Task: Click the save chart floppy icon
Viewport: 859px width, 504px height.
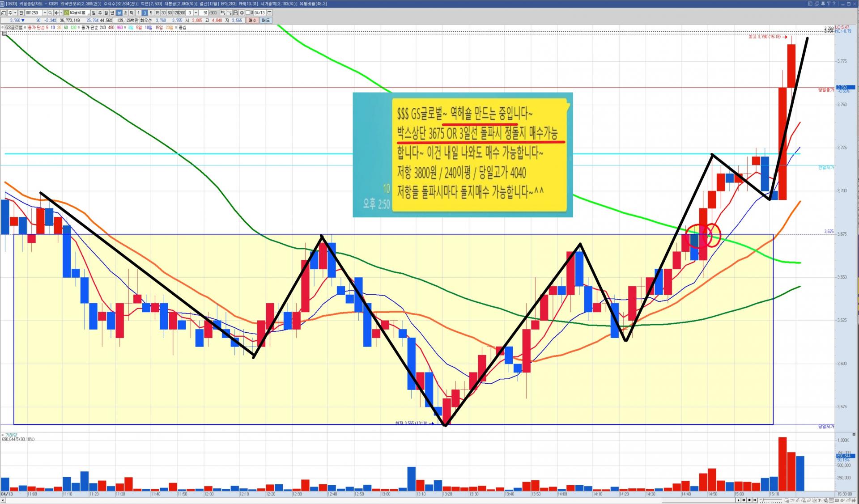Action: click(235, 13)
